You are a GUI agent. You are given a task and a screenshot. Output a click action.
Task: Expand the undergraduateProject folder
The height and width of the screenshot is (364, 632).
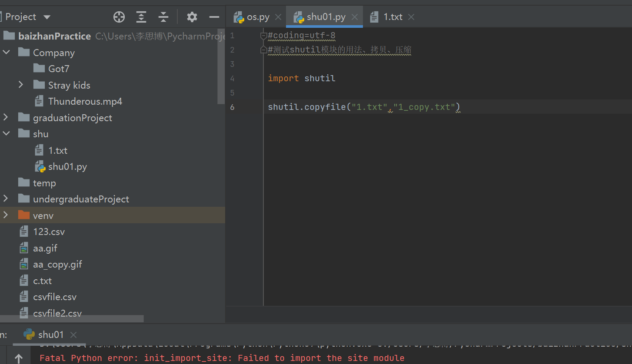pos(6,199)
